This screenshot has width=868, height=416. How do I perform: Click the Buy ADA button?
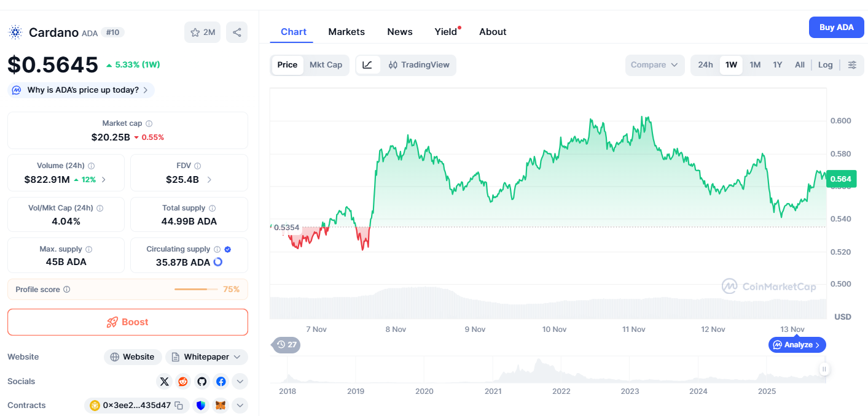coord(836,28)
